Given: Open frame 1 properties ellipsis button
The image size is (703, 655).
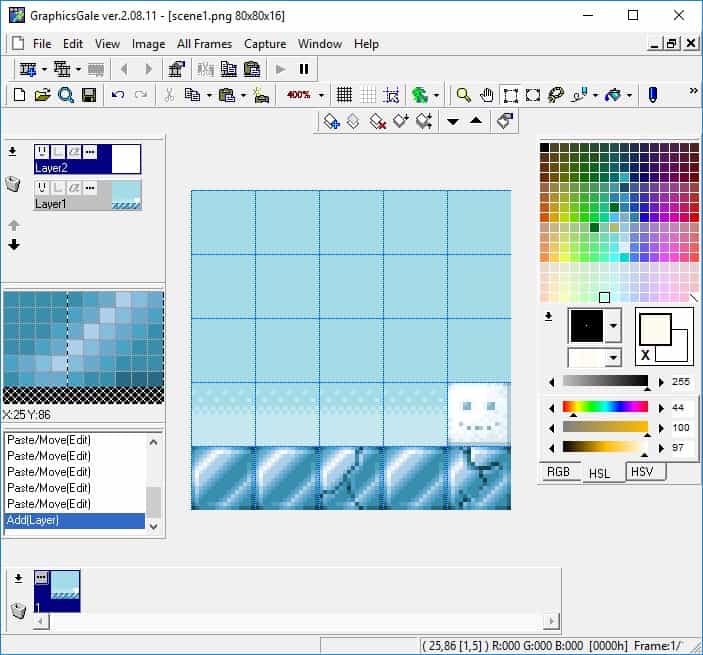Looking at the screenshot, I should point(41,577).
